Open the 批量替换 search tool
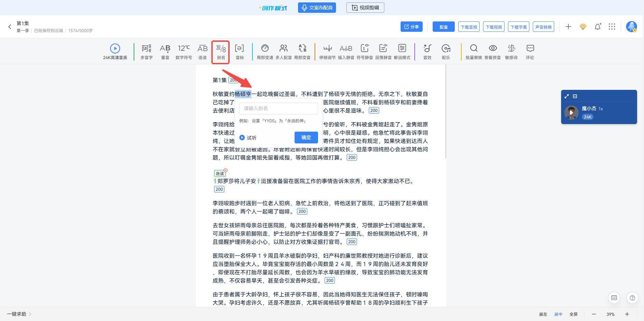 (x=474, y=52)
